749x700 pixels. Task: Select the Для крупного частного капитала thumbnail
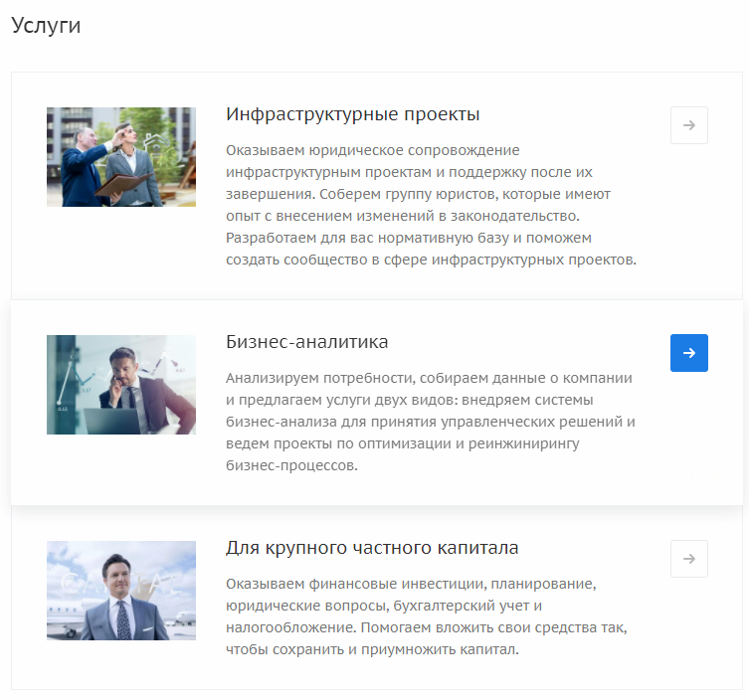coord(121,591)
